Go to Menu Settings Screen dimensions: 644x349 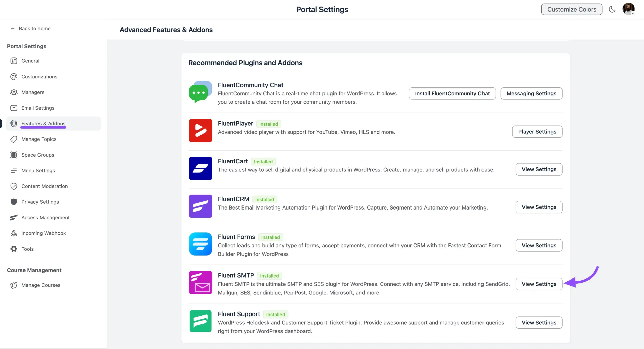pos(53,170)
